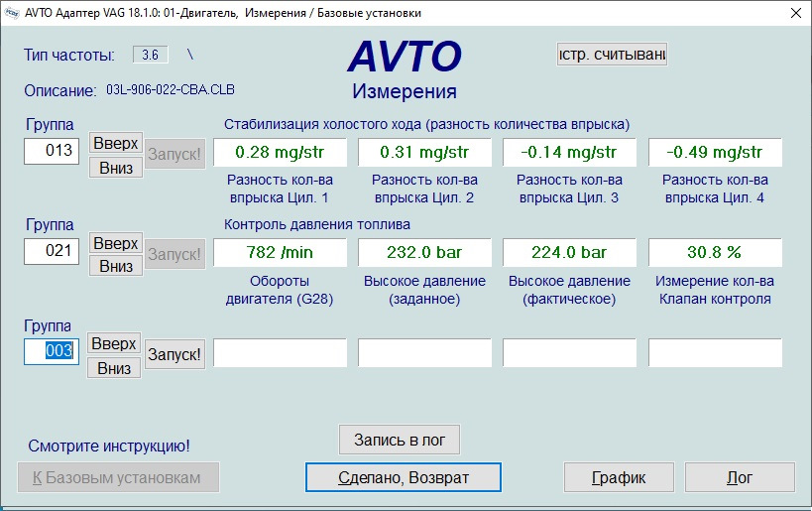Click the 232.0 bar specified pressure value
This screenshot has width=812, height=511.
tap(424, 252)
